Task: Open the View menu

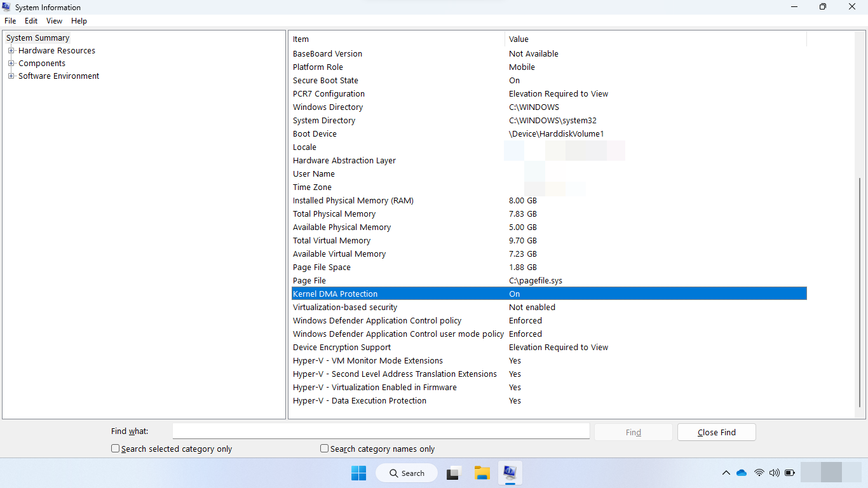Action: click(x=54, y=21)
